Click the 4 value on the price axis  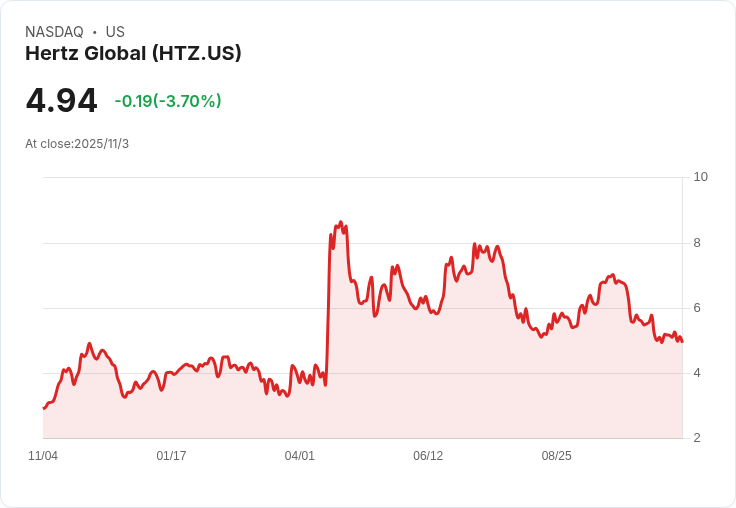(x=697, y=373)
